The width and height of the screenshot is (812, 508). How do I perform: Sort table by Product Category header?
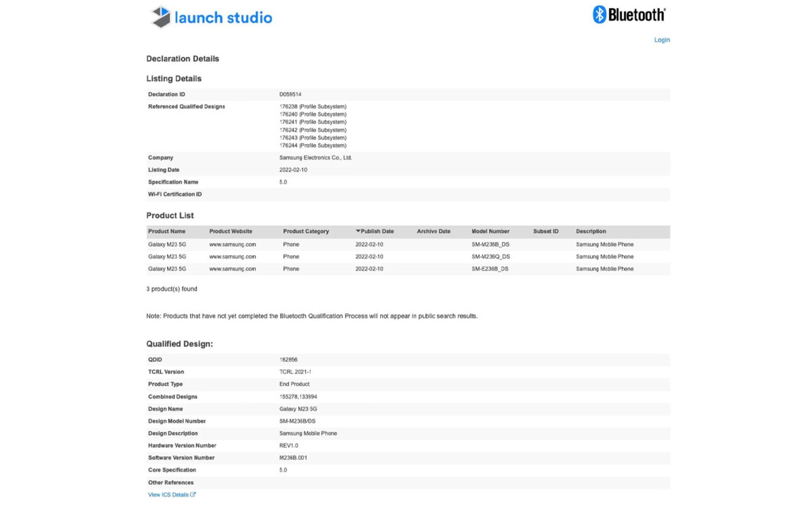tap(306, 231)
